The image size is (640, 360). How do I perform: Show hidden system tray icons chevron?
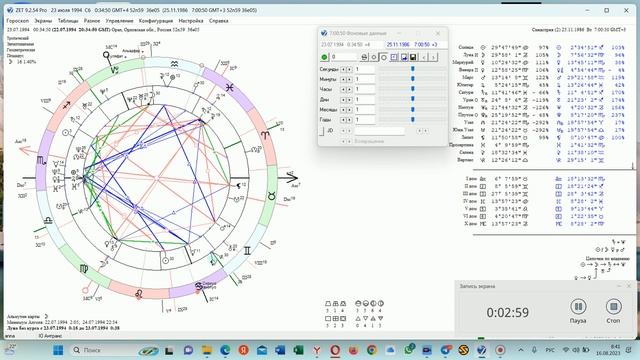[521, 350]
